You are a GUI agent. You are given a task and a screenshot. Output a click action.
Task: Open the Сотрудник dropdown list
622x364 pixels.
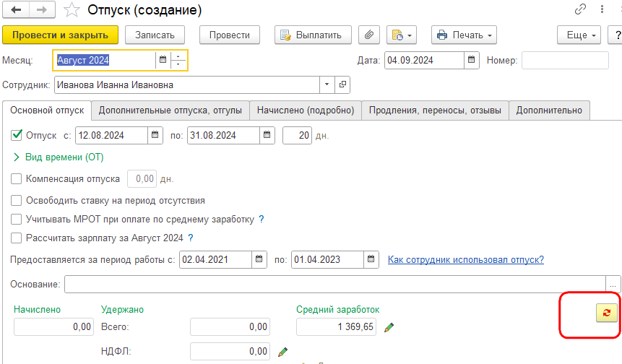point(327,84)
